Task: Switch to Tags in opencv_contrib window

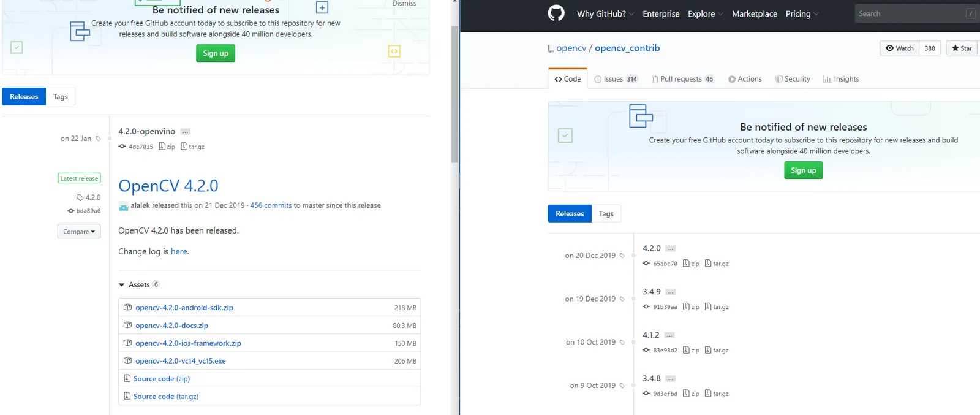Action: point(606,213)
